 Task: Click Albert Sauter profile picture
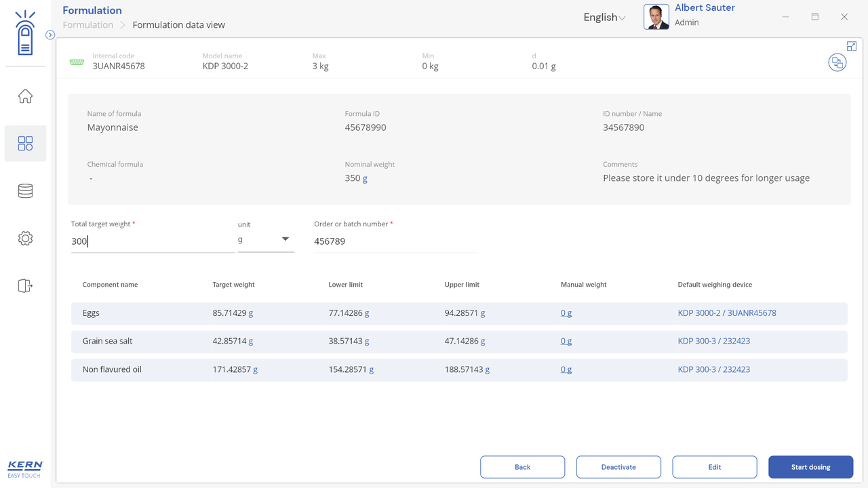(x=656, y=17)
